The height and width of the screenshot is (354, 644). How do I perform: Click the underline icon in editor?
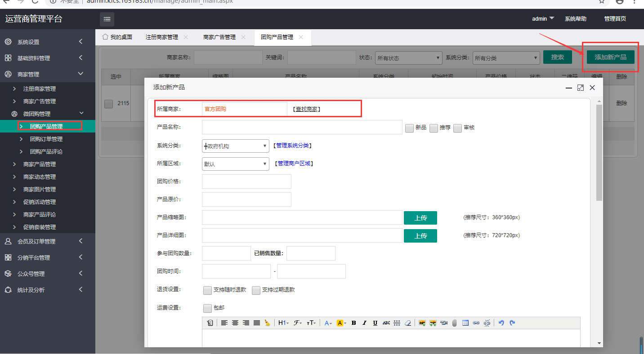pos(375,323)
